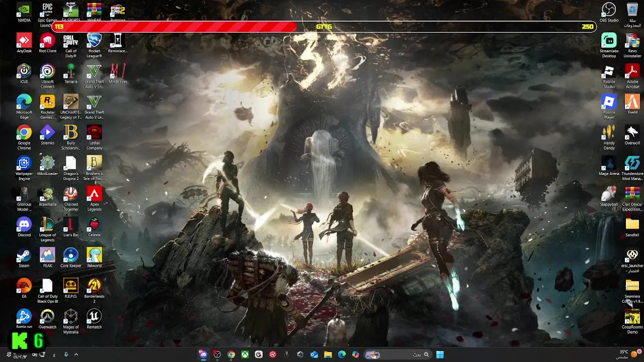The image size is (644, 362).
Task: Open the Microsoft Edge desktop shortcut
Action: (x=24, y=107)
